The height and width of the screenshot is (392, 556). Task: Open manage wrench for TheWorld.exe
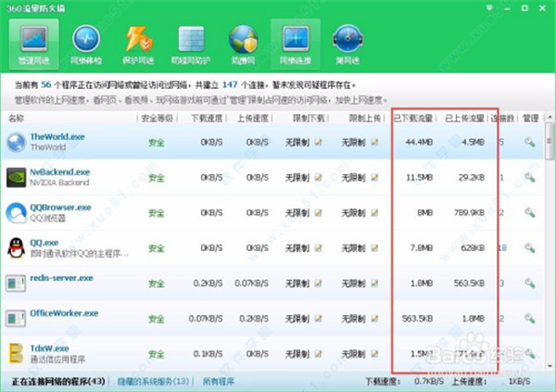[x=530, y=143]
